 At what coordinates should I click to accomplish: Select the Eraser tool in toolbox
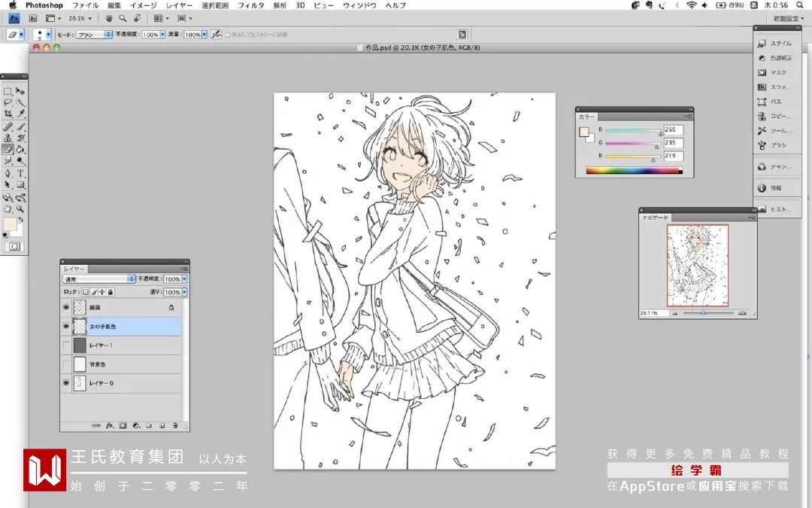8,149
